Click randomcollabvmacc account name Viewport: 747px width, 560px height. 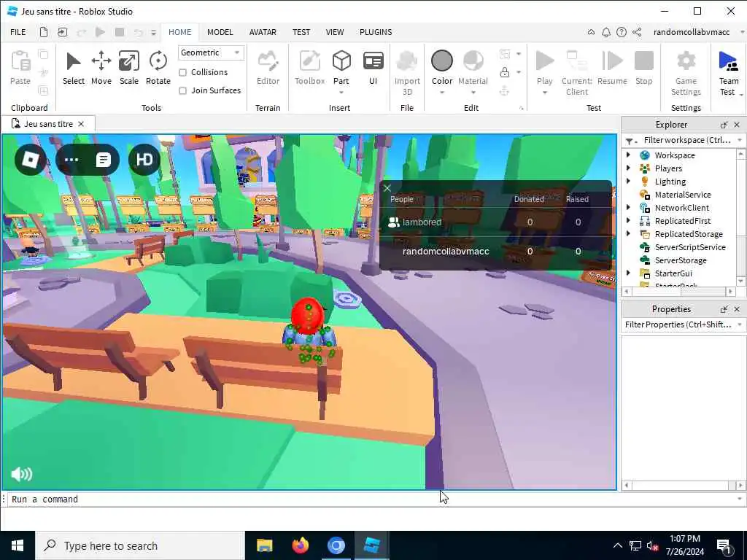(692, 32)
